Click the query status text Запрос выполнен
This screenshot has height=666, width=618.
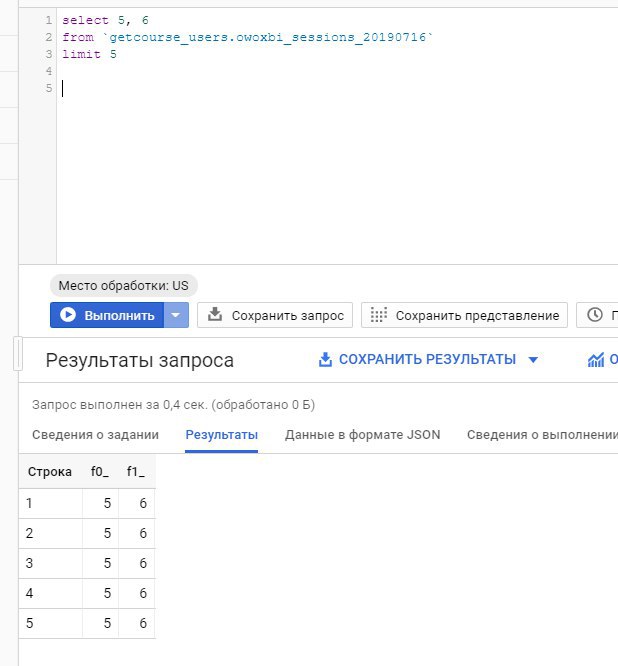[x=173, y=404]
